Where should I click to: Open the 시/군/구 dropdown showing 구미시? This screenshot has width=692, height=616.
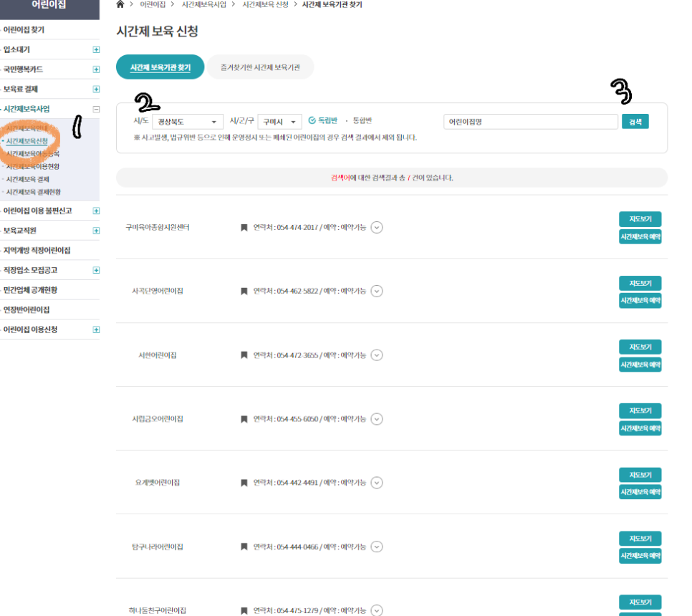click(280, 122)
